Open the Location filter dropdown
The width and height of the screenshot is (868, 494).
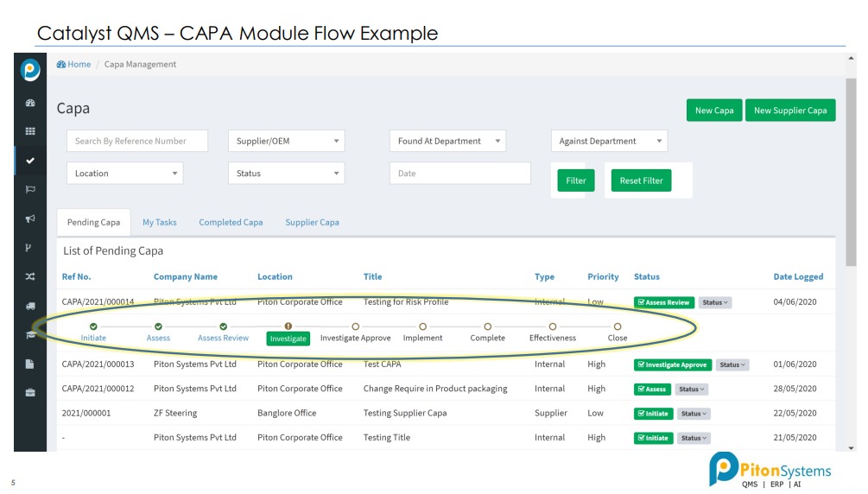coord(124,174)
